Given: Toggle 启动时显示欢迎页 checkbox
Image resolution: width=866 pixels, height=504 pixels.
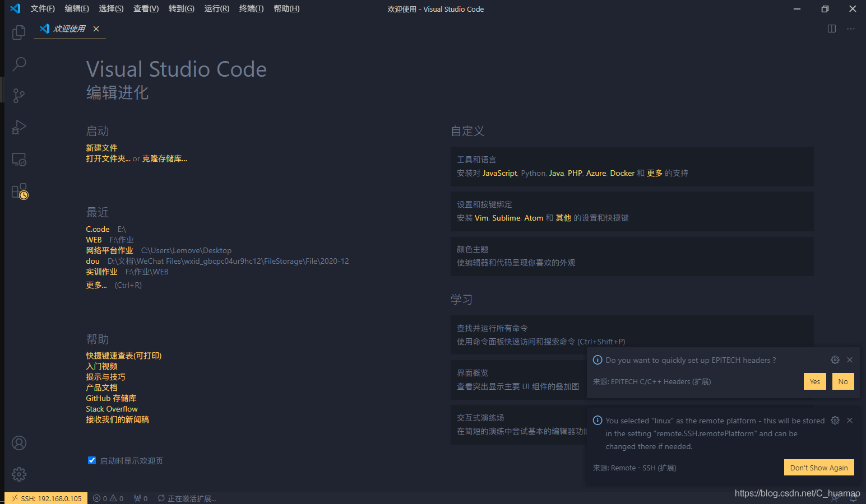Looking at the screenshot, I should (92, 460).
